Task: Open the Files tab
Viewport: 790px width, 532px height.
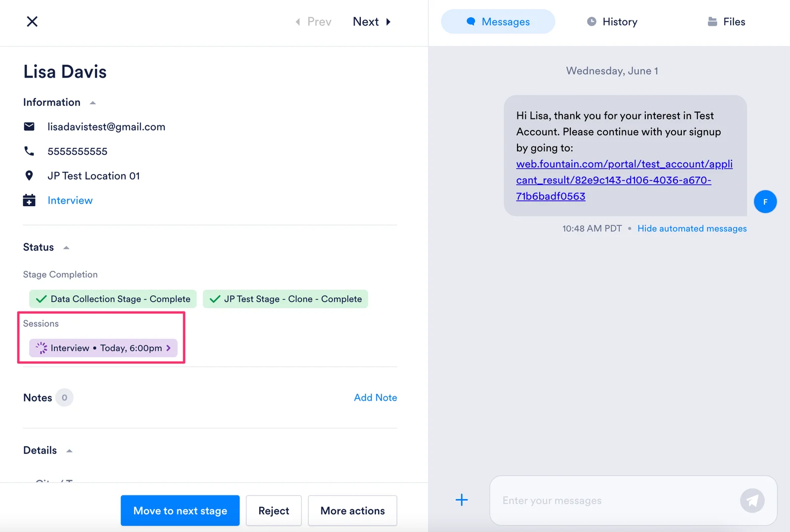Action: (726, 22)
